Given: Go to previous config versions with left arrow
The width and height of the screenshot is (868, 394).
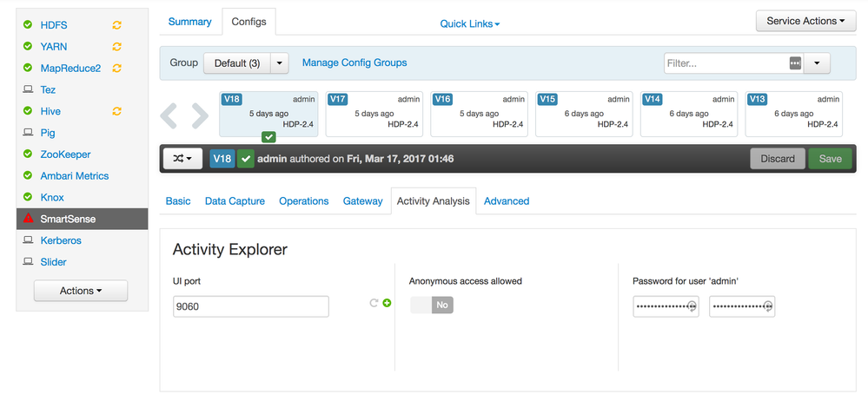Looking at the screenshot, I should point(169,116).
